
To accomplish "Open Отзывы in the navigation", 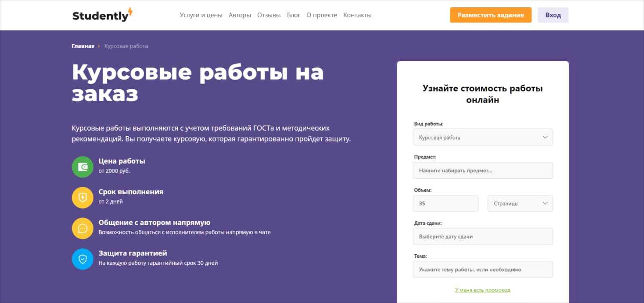I will [269, 15].
